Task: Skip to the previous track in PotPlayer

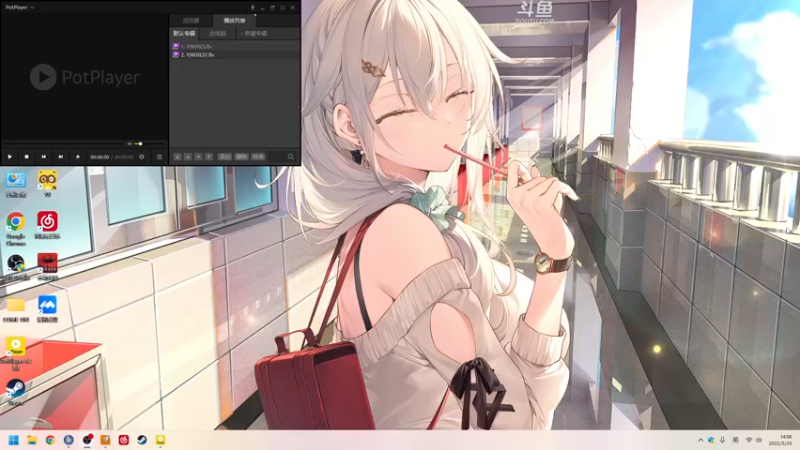Action: click(44, 157)
